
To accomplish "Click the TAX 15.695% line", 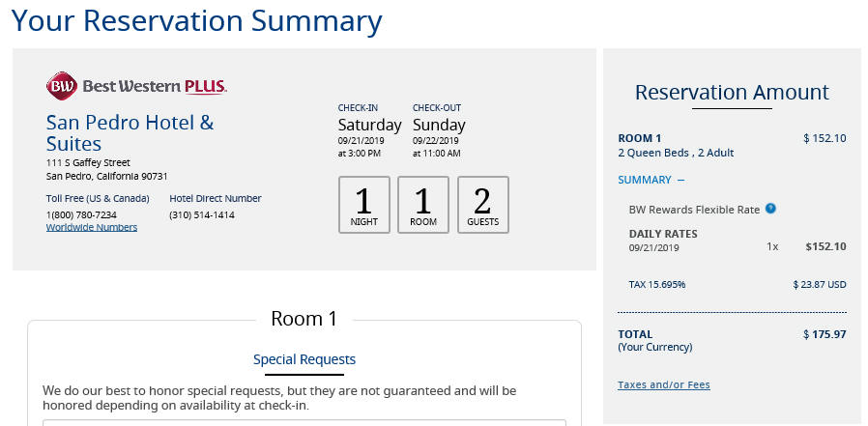I will click(657, 285).
